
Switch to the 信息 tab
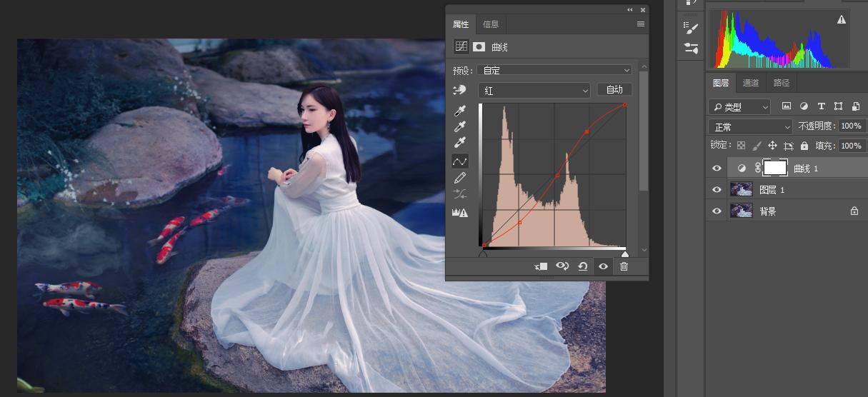point(491,24)
